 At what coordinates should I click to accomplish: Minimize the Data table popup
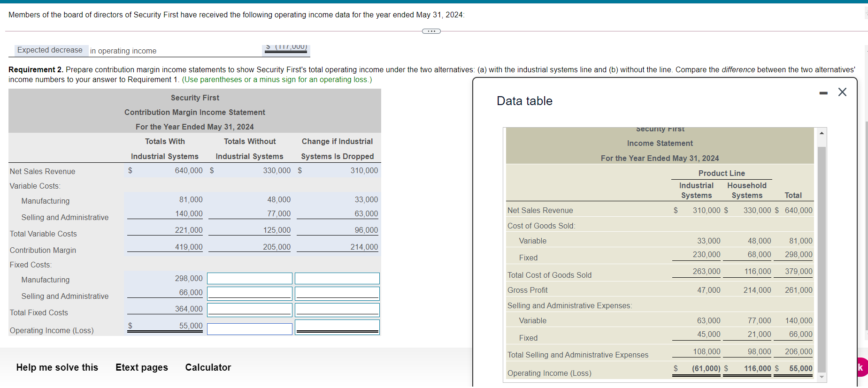click(x=823, y=93)
